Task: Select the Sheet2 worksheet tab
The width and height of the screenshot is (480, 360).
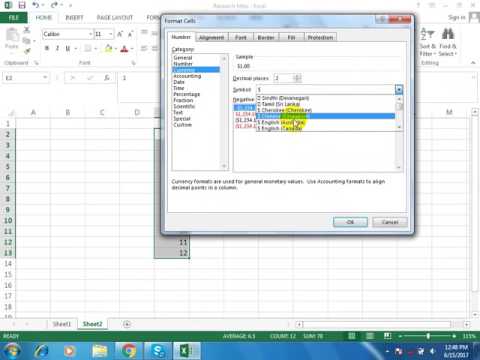Action: pyautogui.click(x=92, y=324)
